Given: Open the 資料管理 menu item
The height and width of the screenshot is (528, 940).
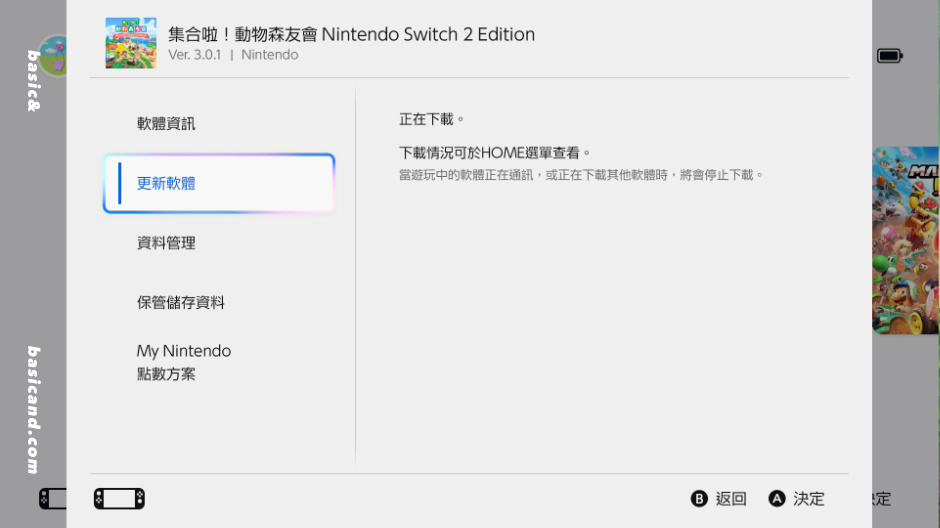Looking at the screenshot, I should pyautogui.click(x=166, y=243).
